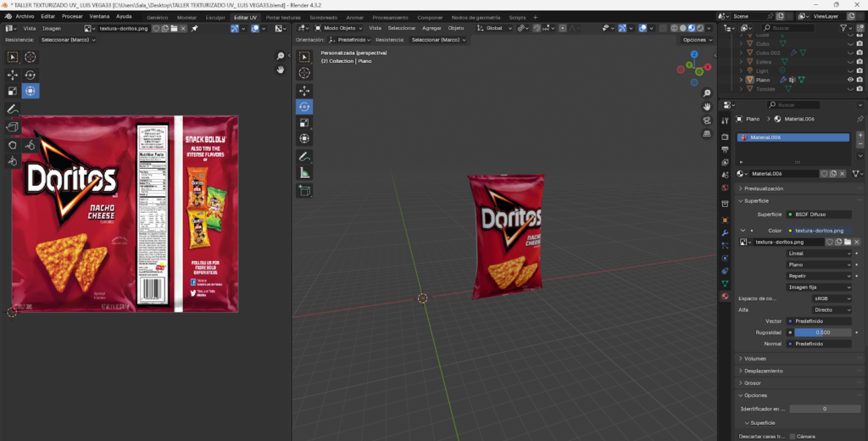Toggle render camera icon for Plano

(x=860, y=80)
